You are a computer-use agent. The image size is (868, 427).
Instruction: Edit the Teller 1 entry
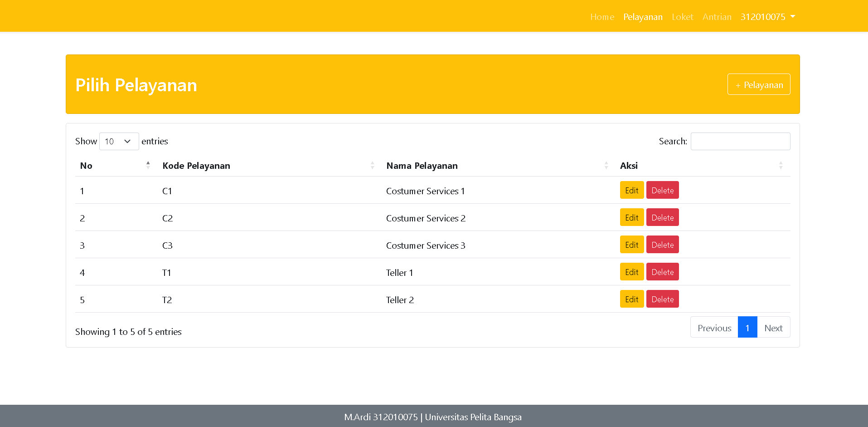[x=631, y=272]
